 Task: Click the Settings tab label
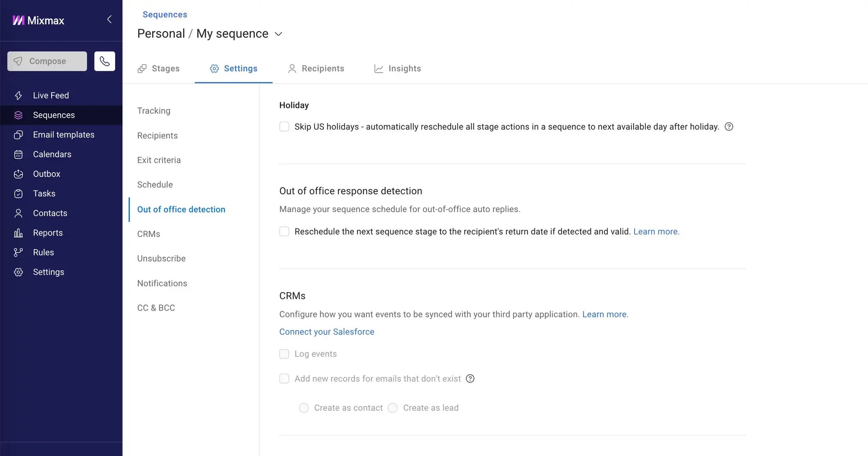coord(241,68)
